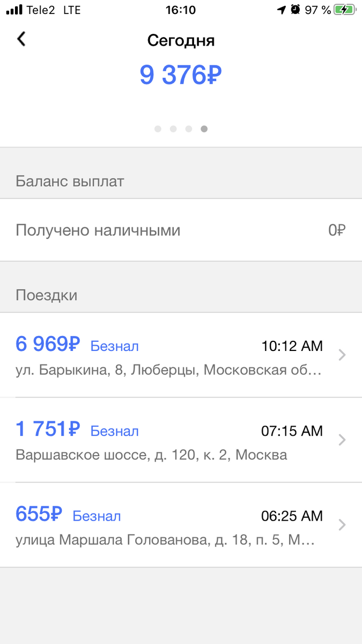Tap the Безнал label on the 655₽ trip
Image resolution: width=362 pixels, height=644 pixels.
[97, 516]
